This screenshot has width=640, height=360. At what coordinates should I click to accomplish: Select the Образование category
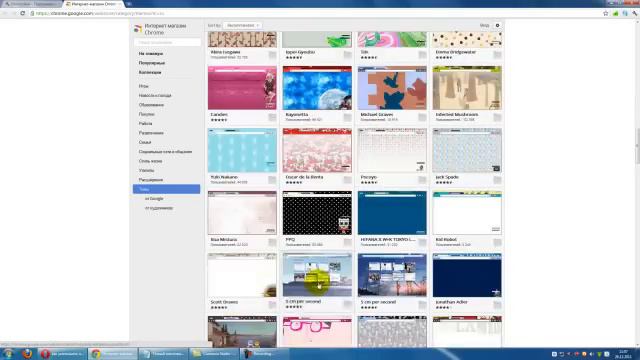click(151, 105)
